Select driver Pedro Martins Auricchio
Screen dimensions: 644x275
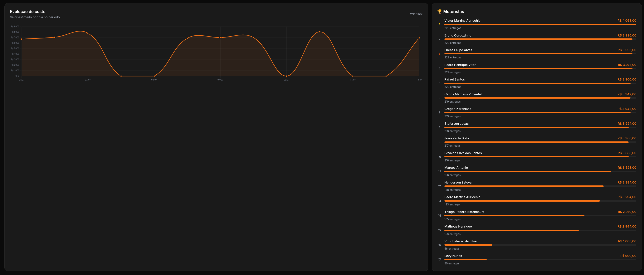click(462, 197)
